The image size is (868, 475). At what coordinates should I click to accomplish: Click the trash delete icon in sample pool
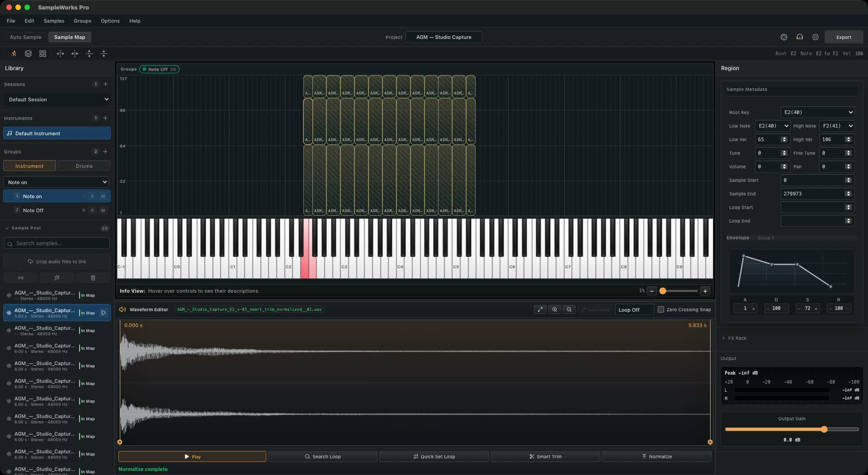[93, 278]
